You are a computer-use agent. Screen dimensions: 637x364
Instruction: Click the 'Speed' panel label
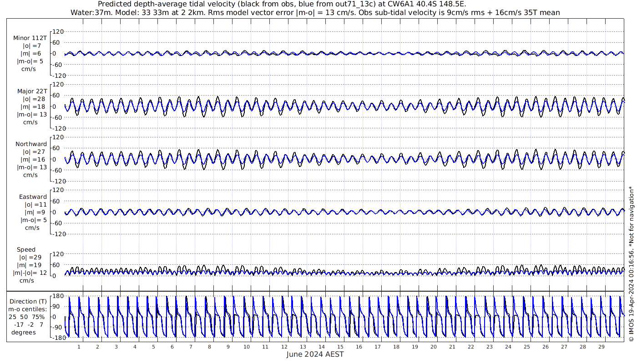pyautogui.click(x=26, y=249)
